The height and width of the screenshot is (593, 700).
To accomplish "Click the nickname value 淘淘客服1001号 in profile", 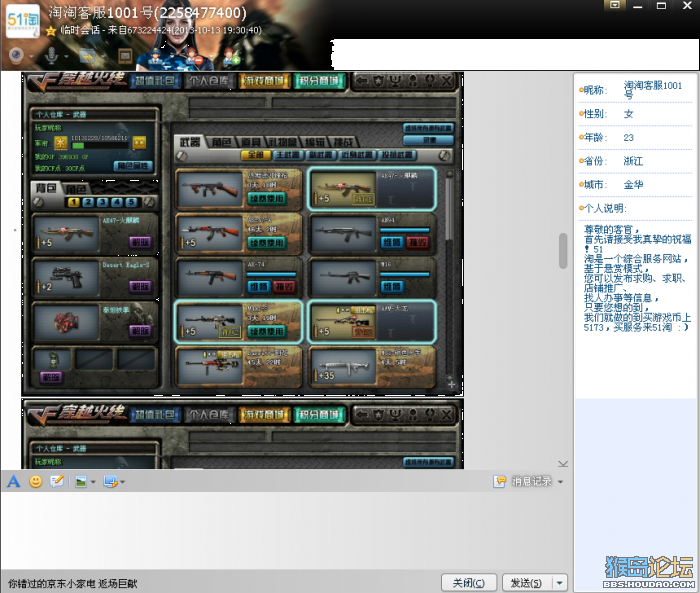I will (x=652, y=90).
